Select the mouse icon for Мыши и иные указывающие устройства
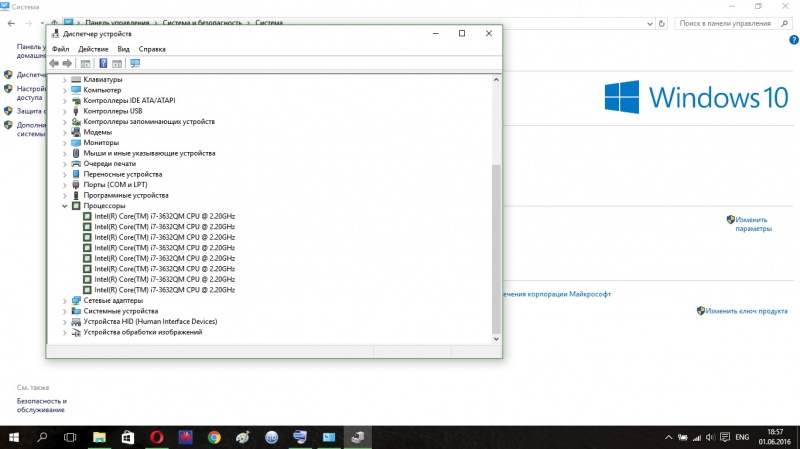800x449 pixels. coord(76,153)
